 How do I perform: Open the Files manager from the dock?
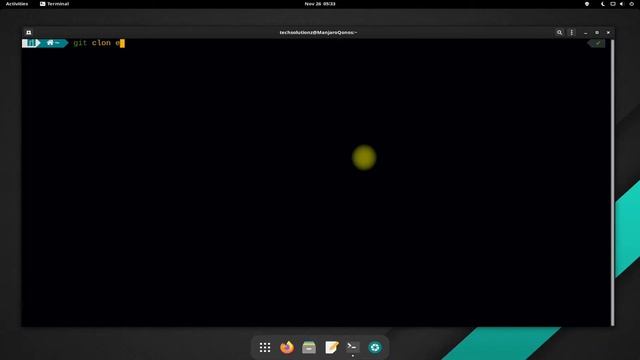tap(309, 347)
